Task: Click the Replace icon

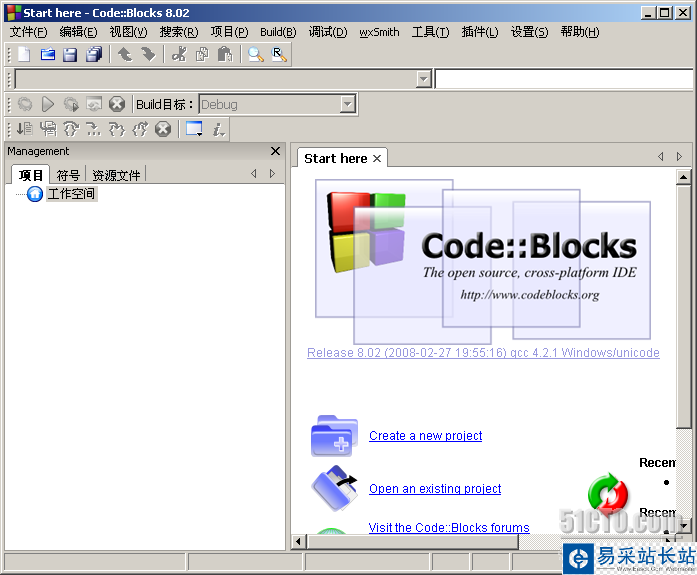Action: 279,55
